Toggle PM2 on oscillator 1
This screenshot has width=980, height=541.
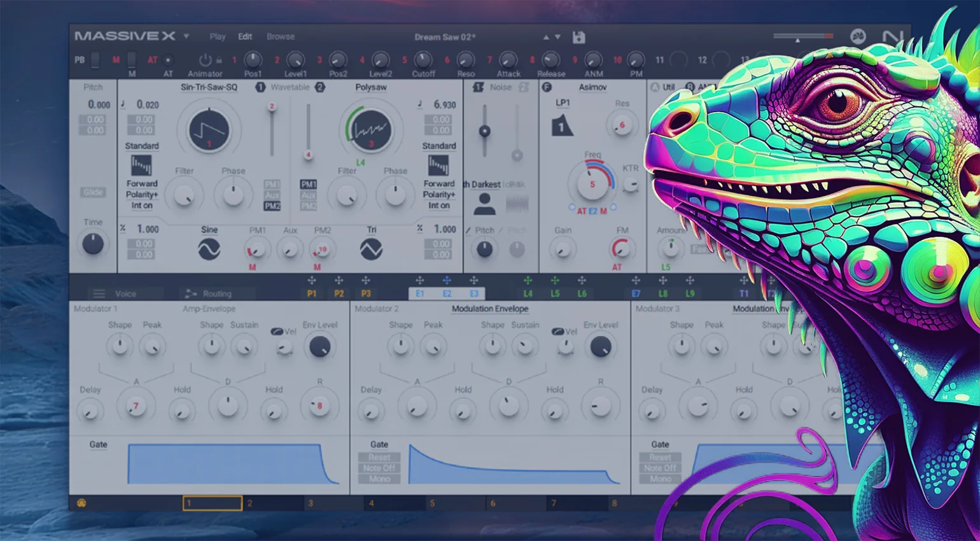pyautogui.click(x=272, y=206)
